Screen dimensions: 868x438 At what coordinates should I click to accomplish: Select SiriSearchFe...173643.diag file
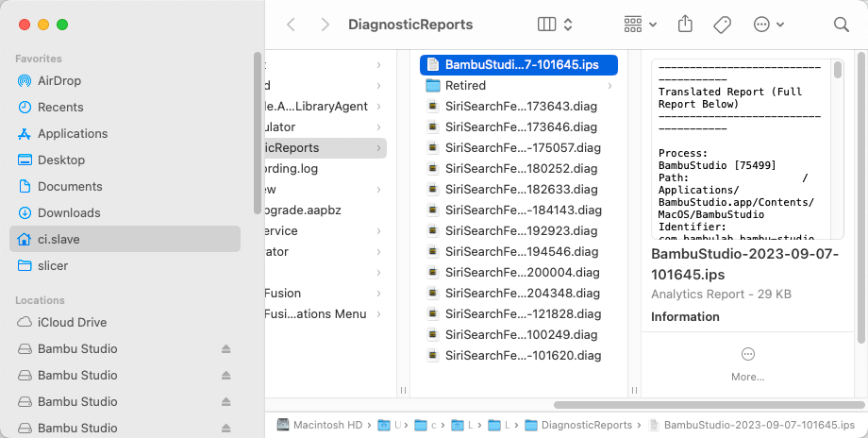pyautogui.click(x=519, y=107)
